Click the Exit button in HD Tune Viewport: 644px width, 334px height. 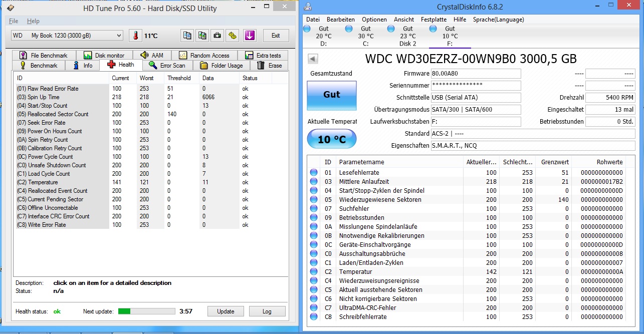point(276,36)
